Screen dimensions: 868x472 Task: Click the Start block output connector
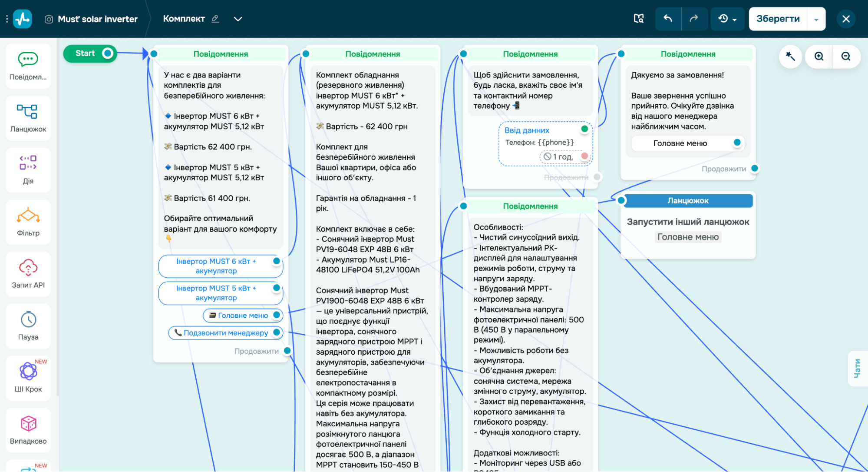click(108, 53)
